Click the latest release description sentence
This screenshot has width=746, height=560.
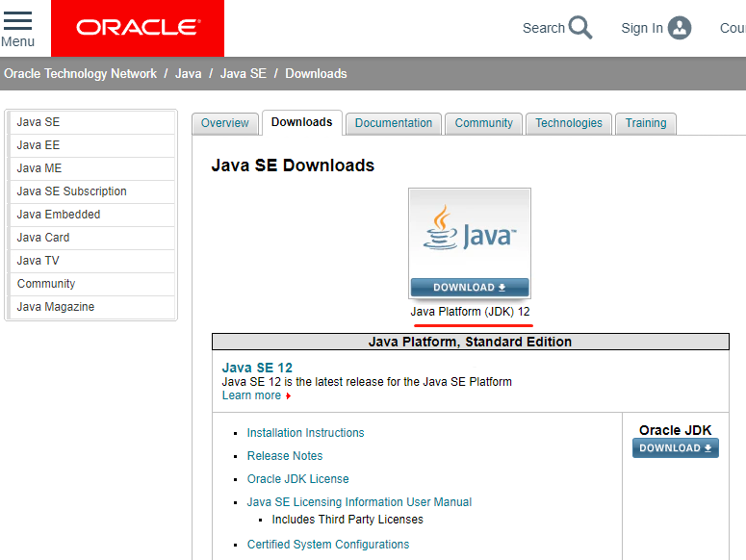(x=367, y=382)
